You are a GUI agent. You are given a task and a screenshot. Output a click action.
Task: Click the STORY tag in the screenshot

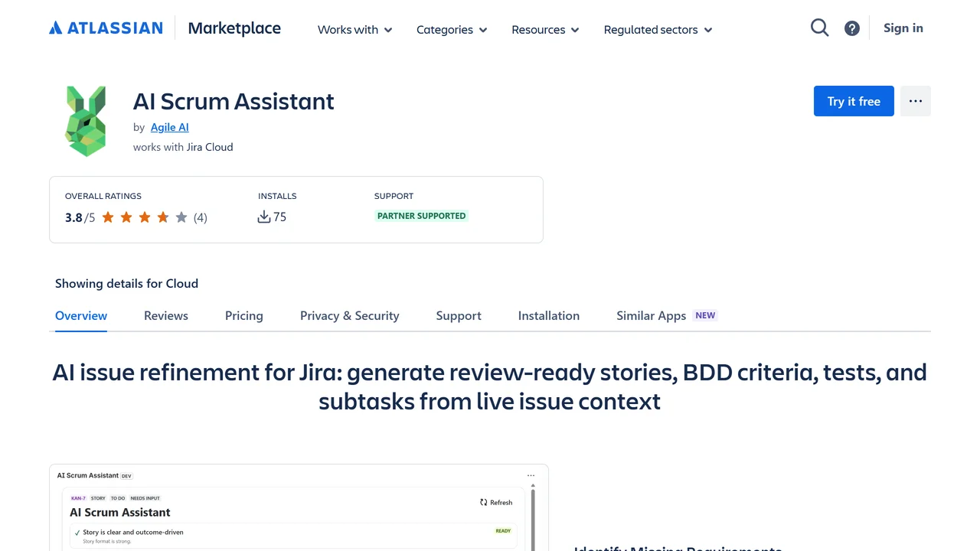point(98,498)
